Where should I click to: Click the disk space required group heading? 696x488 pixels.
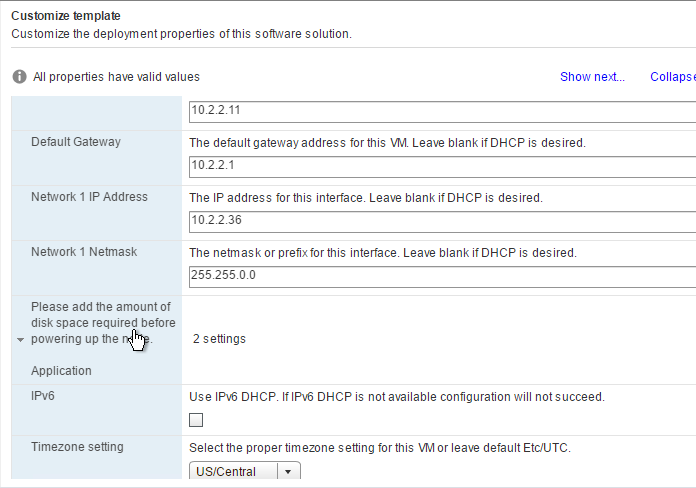(103, 323)
